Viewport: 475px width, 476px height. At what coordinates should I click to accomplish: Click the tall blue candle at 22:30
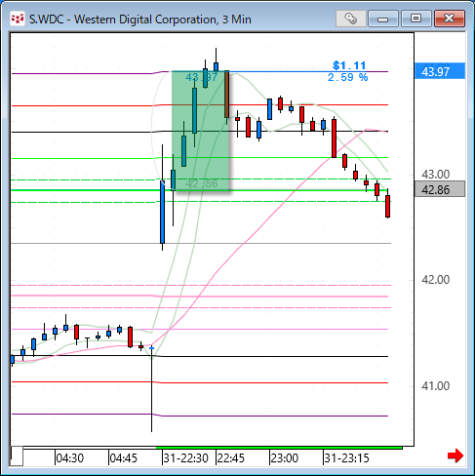tap(162, 212)
